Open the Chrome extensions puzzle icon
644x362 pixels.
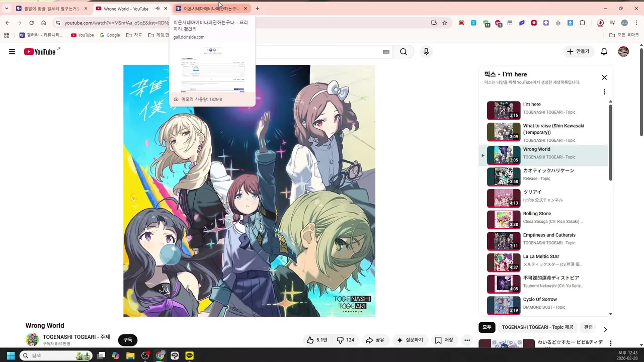click(583, 23)
